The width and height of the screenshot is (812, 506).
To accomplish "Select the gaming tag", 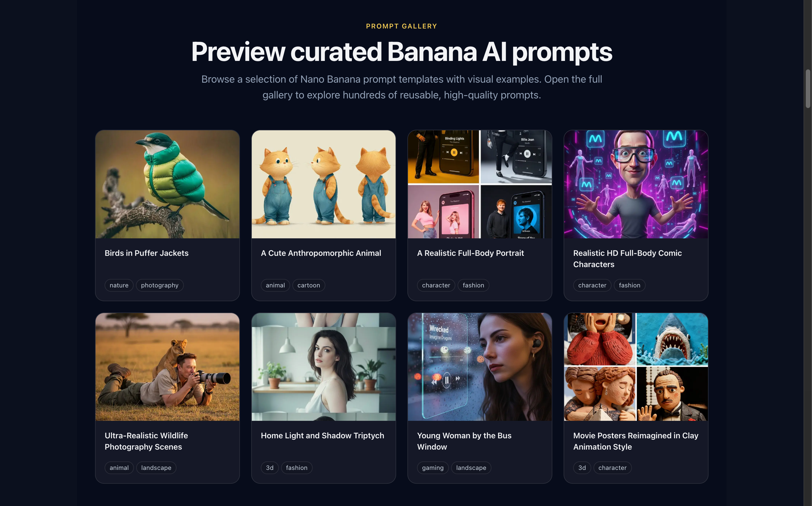I will pos(433,468).
